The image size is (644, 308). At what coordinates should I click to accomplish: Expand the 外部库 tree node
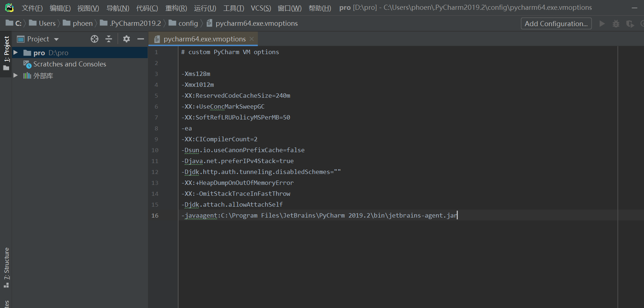[x=16, y=76]
